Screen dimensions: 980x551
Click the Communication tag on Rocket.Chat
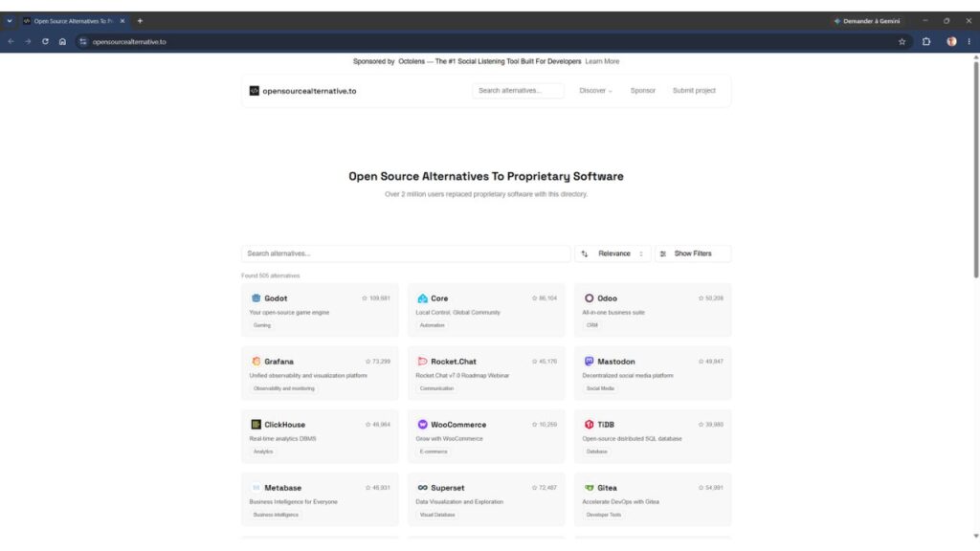coord(436,388)
